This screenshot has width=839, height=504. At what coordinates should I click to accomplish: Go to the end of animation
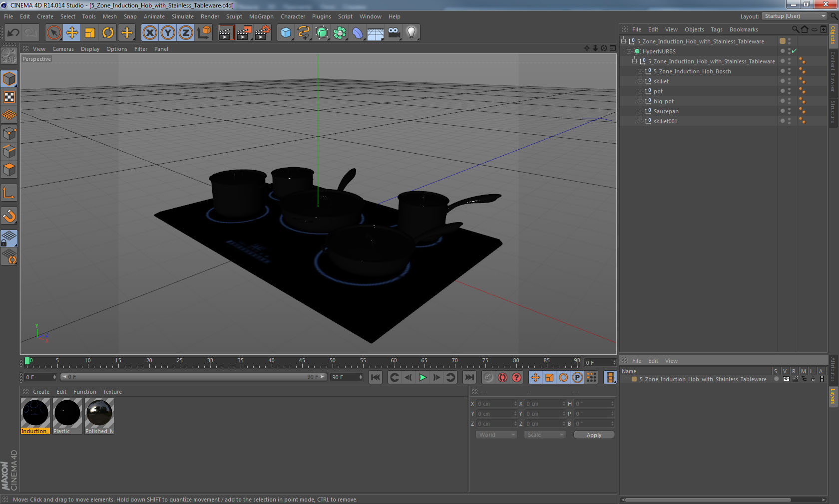coord(469,377)
